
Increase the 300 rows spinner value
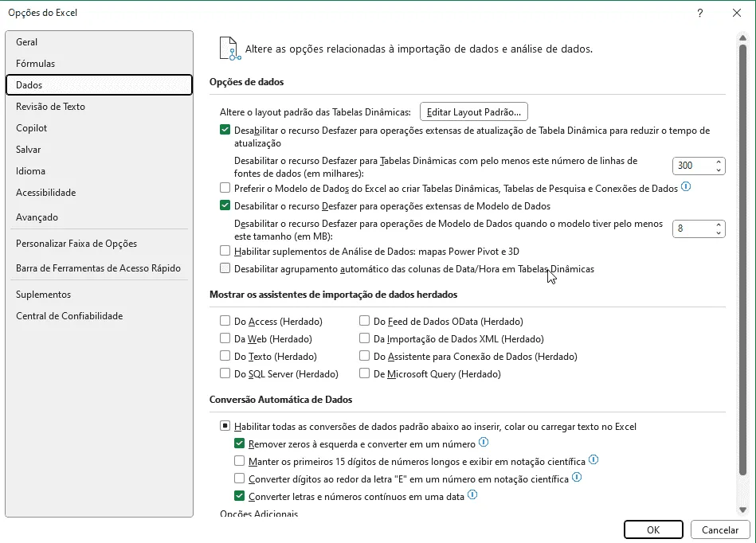pyautogui.click(x=719, y=162)
